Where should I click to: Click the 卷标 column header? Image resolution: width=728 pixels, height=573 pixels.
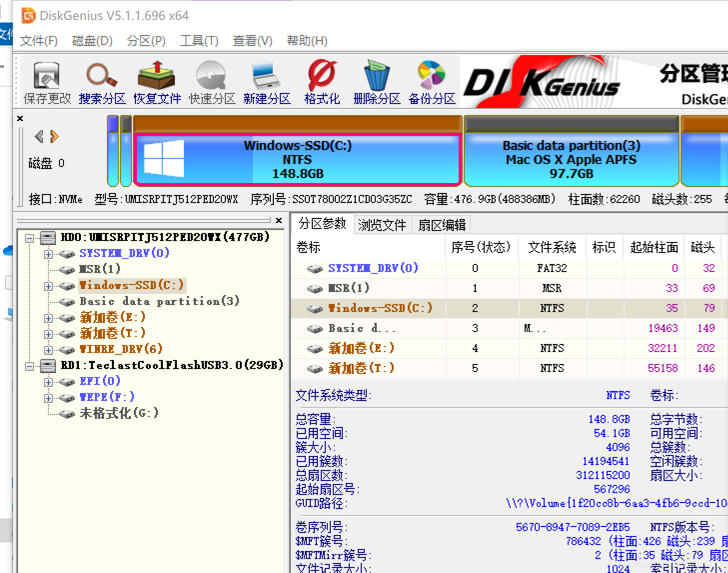[368, 247]
